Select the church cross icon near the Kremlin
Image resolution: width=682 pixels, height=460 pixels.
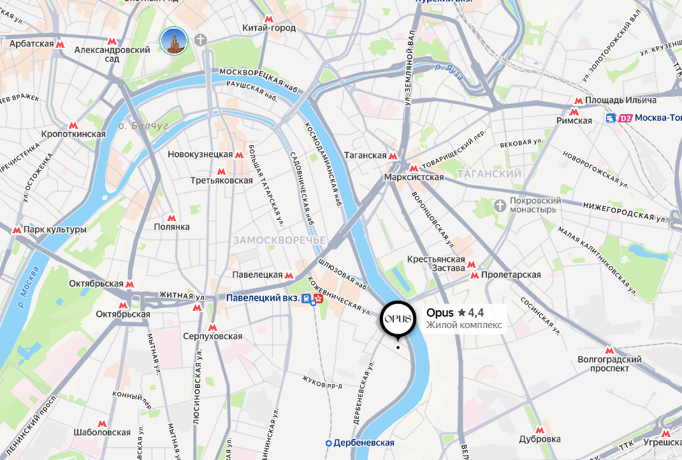(200, 40)
